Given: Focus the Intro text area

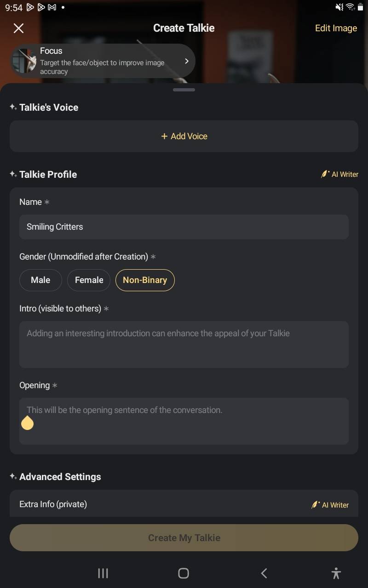Looking at the screenshot, I should click(x=184, y=345).
